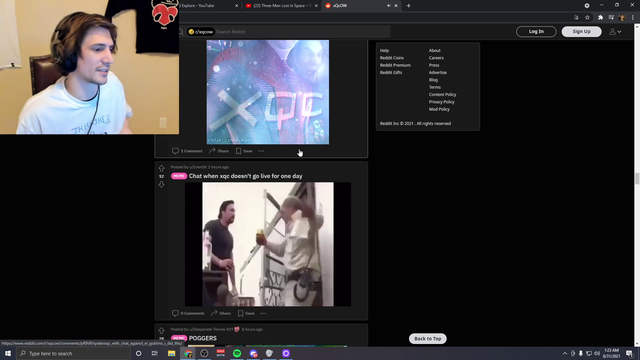Open the Content Policy link
This screenshot has height=360, width=640.
tap(442, 95)
